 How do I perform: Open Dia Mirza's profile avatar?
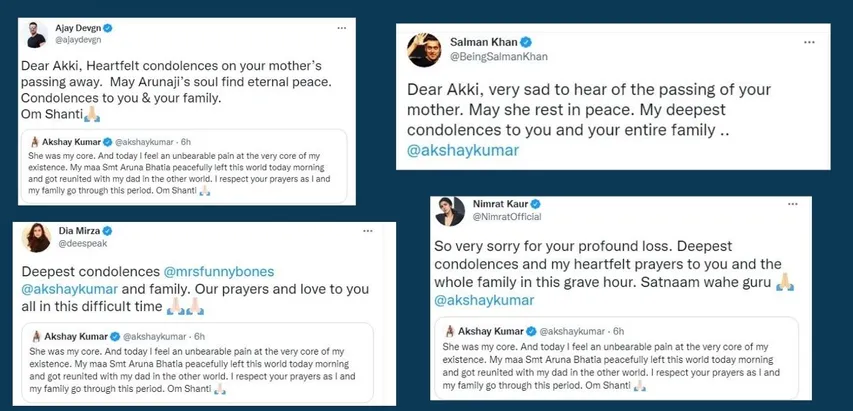click(36, 238)
